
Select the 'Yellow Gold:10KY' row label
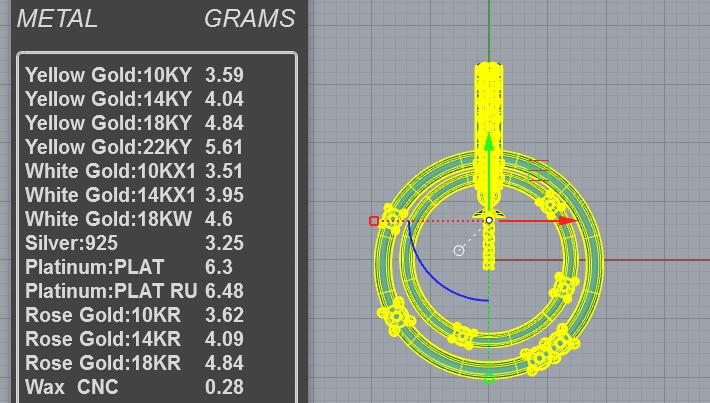click(x=109, y=75)
